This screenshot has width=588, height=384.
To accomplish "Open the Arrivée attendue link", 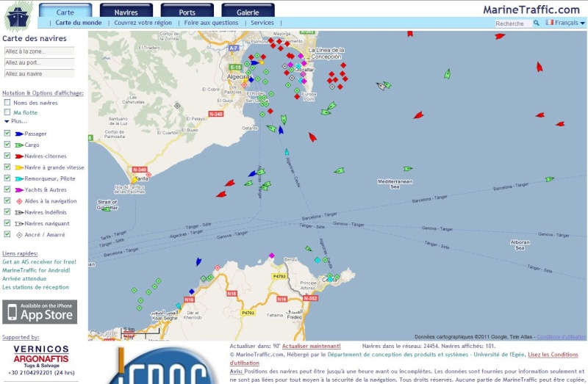I will (x=24, y=279).
